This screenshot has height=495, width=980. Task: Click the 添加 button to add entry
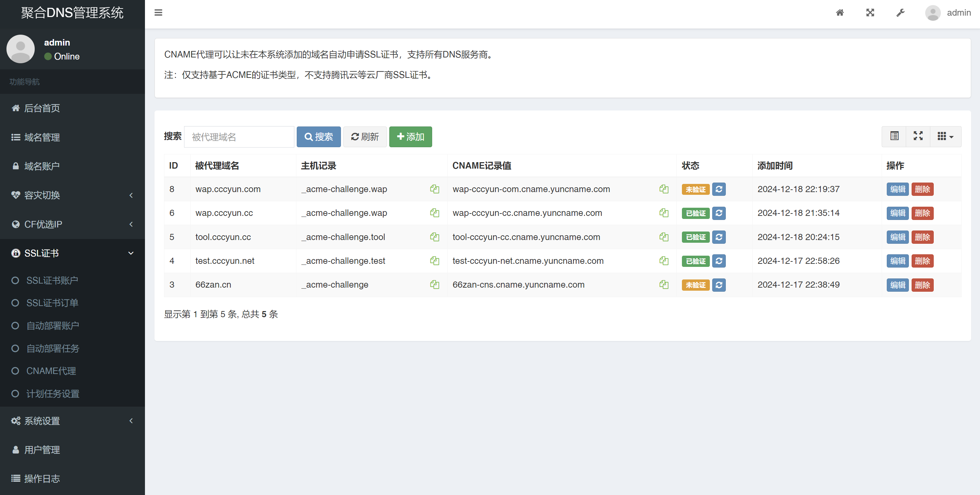click(410, 136)
